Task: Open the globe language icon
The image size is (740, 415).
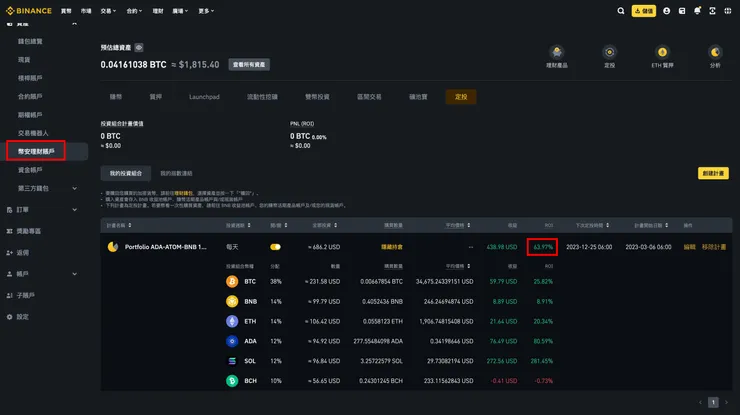Action: (x=728, y=11)
